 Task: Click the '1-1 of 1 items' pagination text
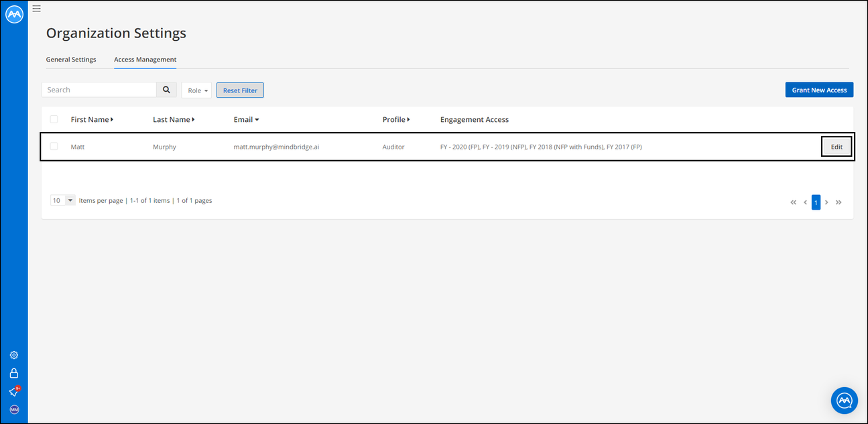(149, 200)
